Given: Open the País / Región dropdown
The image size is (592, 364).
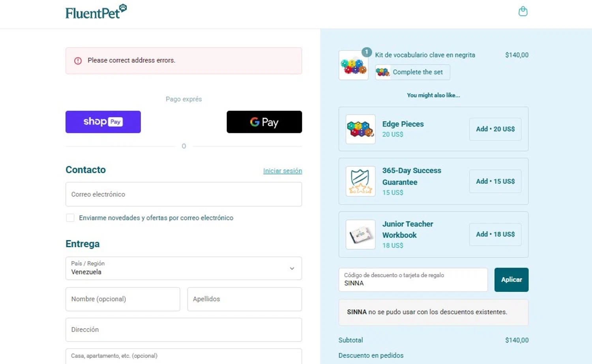Looking at the screenshot, I should 184,268.
